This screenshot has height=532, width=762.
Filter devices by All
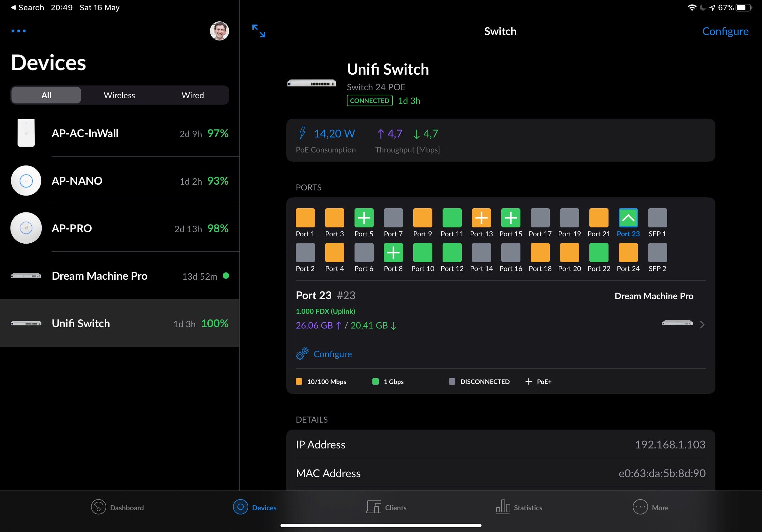point(46,95)
